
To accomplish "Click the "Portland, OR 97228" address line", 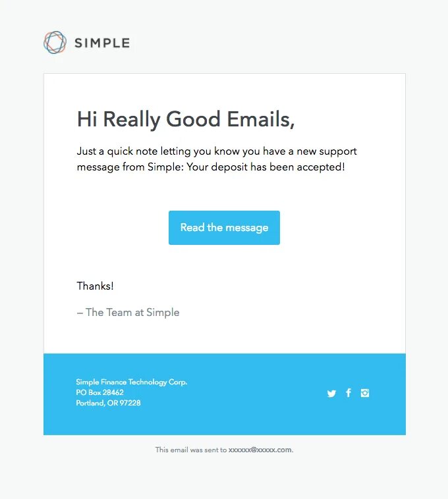I will 108,403.
